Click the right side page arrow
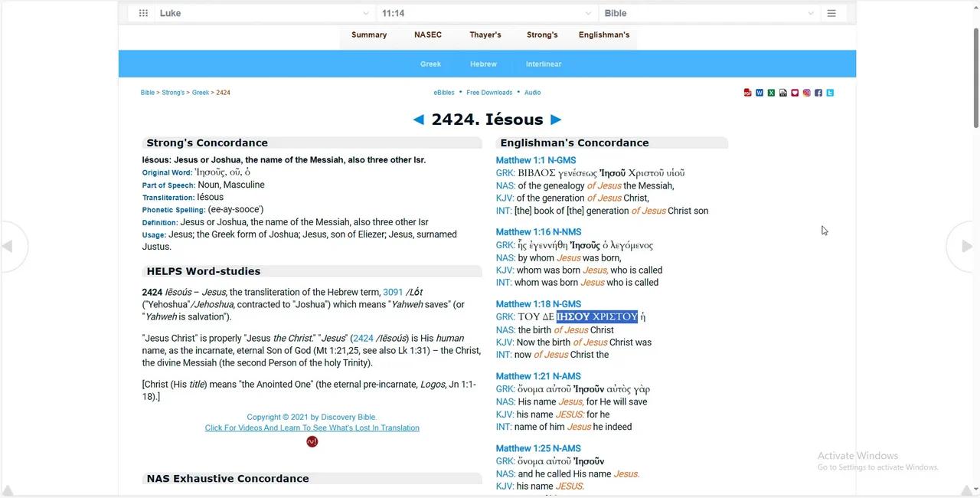Viewport: 980px width, 498px height. pyautogui.click(x=966, y=246)
